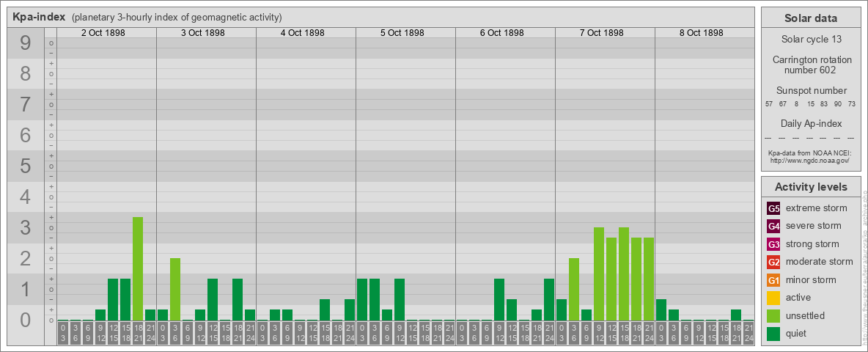868x352 pixels.
Task: Click the G1 minor storm badge
Action: pyautogui.click(x=773, y=280)
